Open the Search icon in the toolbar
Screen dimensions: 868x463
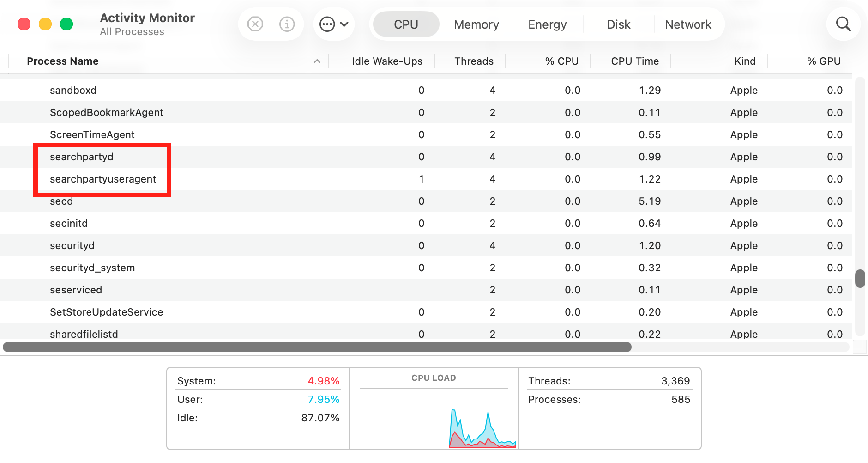(844, 24)
